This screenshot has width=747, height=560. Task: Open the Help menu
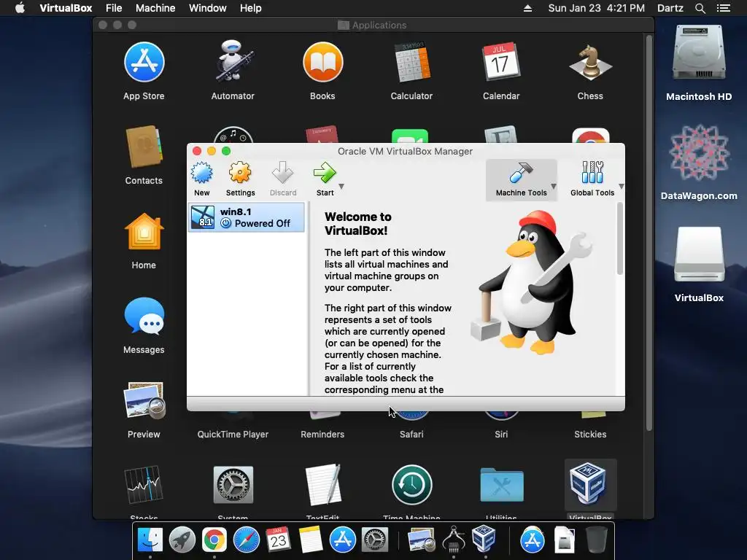[251, 8]
